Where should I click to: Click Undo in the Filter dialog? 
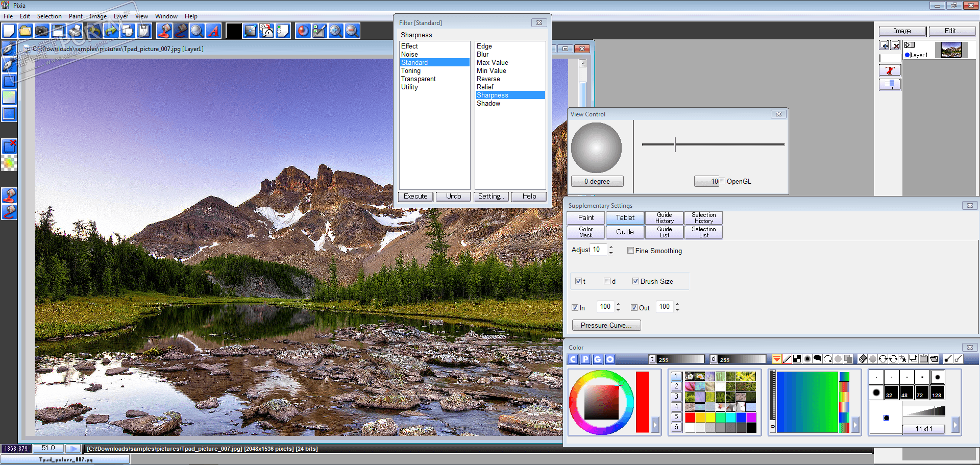coord(453,197)
